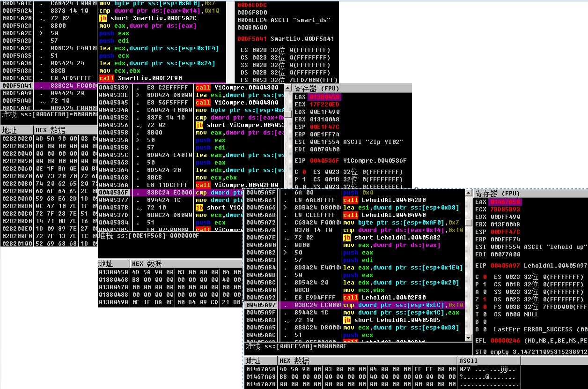Click 寄存器 (FPU) header in YiCompre window
This screenshot has width=588, height=389.
[x=353, y=88]
